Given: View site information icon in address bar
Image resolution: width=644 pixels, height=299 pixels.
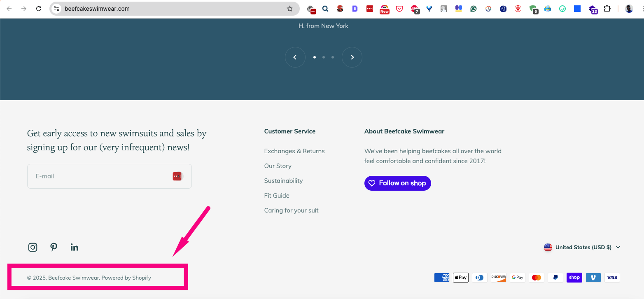Looking at the screenshot, I should [57, 9].
